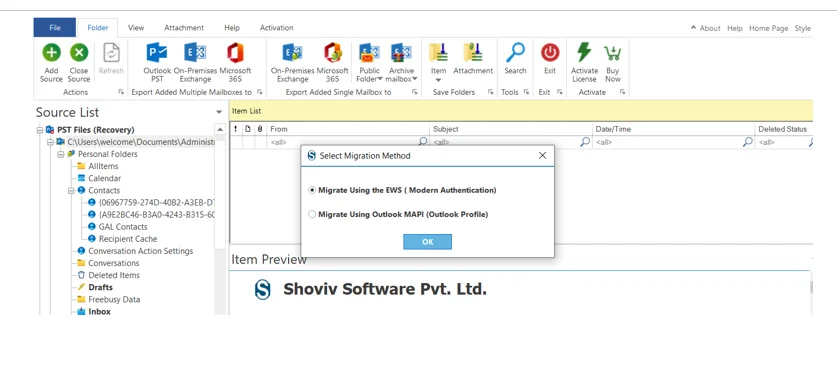Open the Home Page link
Screen dimensions: 837x377
tap(769, 28)
